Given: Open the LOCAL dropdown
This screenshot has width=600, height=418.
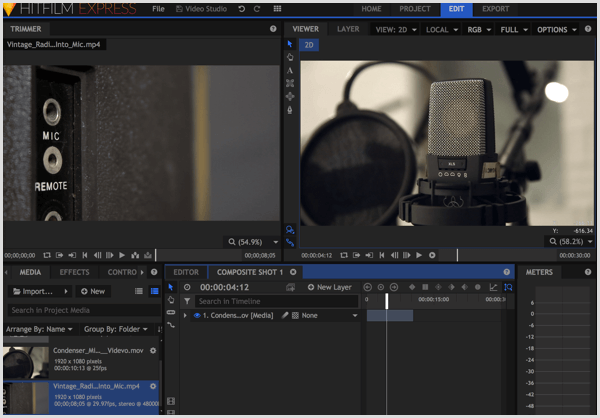Looking at the screenshot, I should [442, 29].
